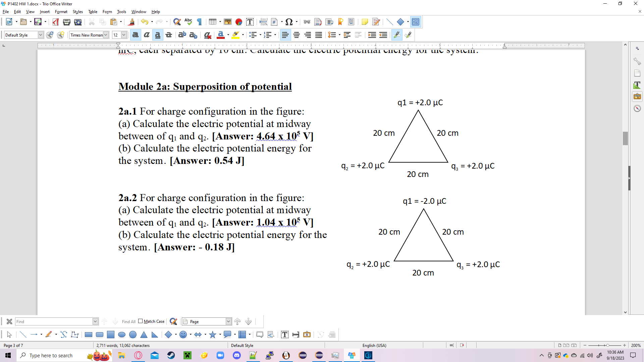
Task: Insert a table into the document
Action: 213,21
